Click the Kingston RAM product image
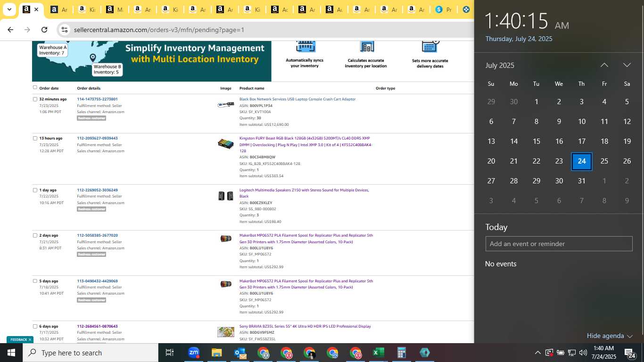Screen dimensions: 644x362 [226, 143]
